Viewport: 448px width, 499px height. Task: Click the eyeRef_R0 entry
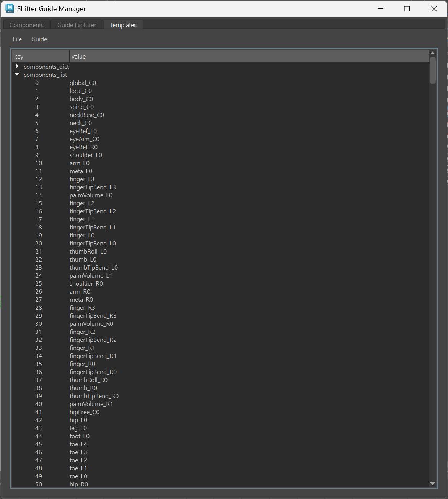220,147
